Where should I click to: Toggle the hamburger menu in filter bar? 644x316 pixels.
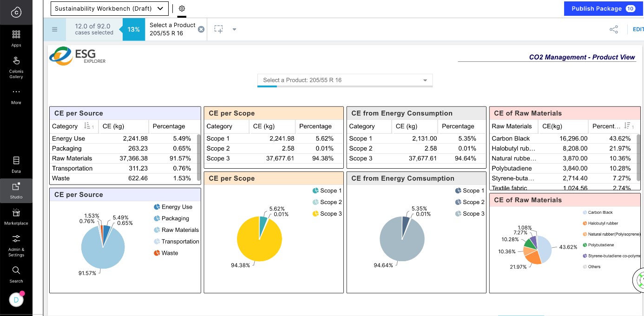pyautogui.click(x=54, y=29)
